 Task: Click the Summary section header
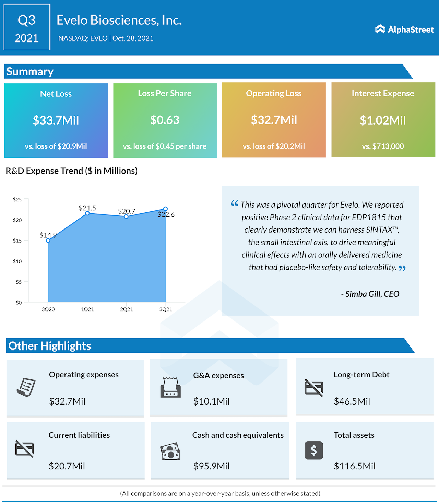[x=209, y=71]
